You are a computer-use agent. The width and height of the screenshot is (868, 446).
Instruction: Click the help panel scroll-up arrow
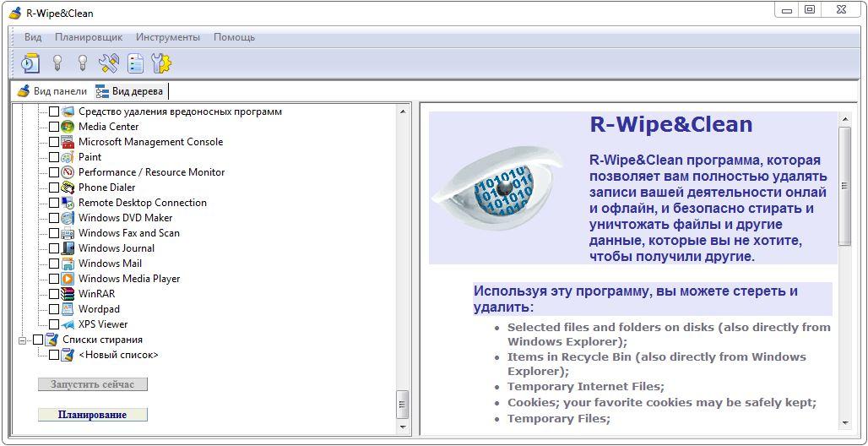pyautogui.click(x=844, y=118)
